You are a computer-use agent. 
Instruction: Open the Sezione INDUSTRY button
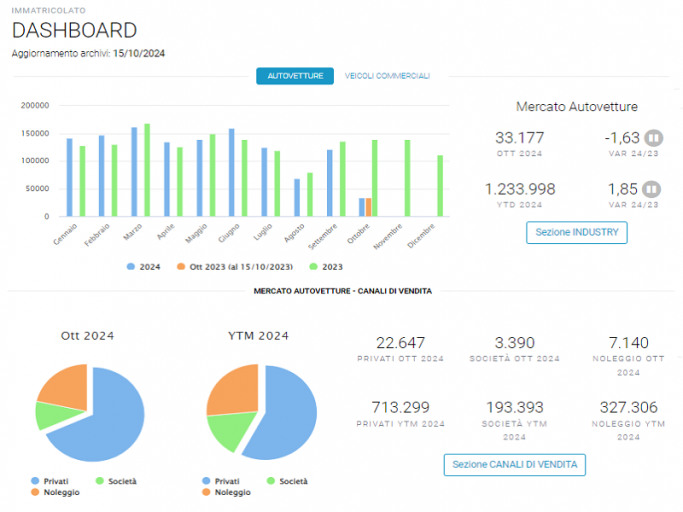pyautogui.click(x=576, y=232)
